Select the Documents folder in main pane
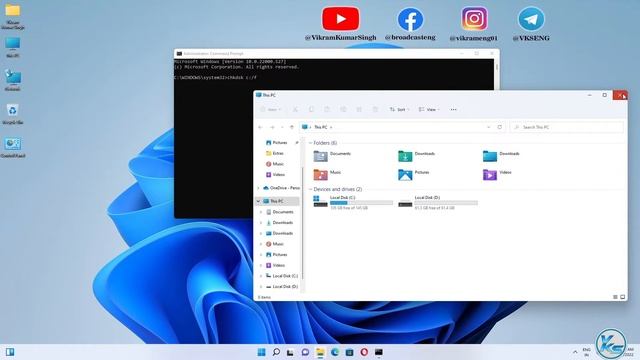Screen dimensions: 640x360 point(332,156)
